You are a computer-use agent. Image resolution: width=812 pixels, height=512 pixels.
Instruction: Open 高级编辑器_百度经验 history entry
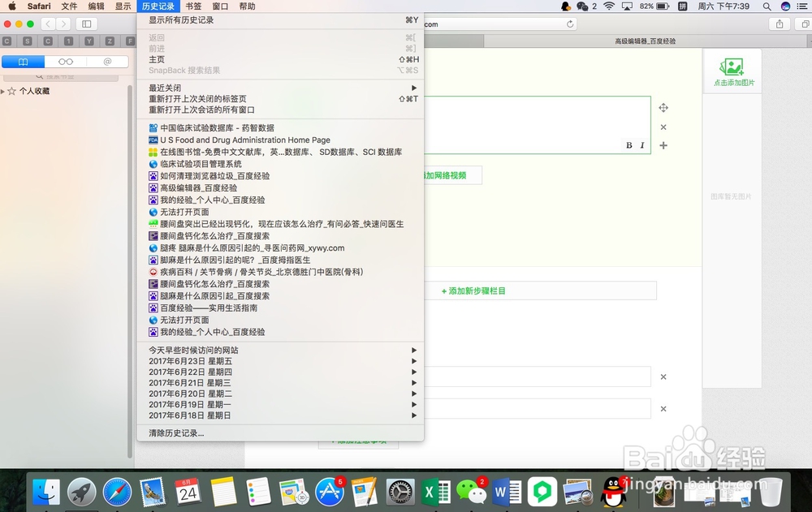(280, 188)
